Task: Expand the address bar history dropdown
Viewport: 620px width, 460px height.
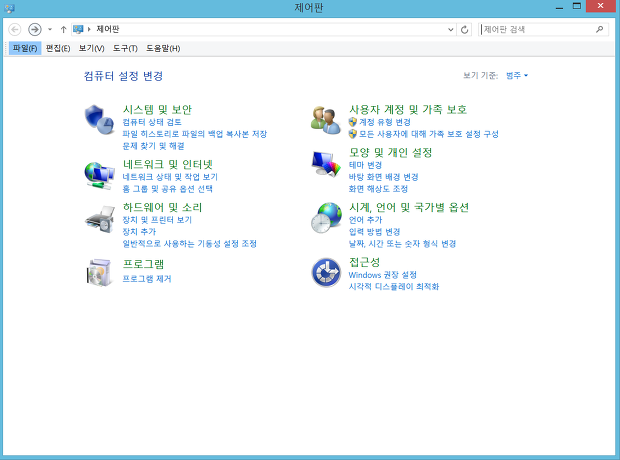Action: pyautogui.click(x=450, y=29)
